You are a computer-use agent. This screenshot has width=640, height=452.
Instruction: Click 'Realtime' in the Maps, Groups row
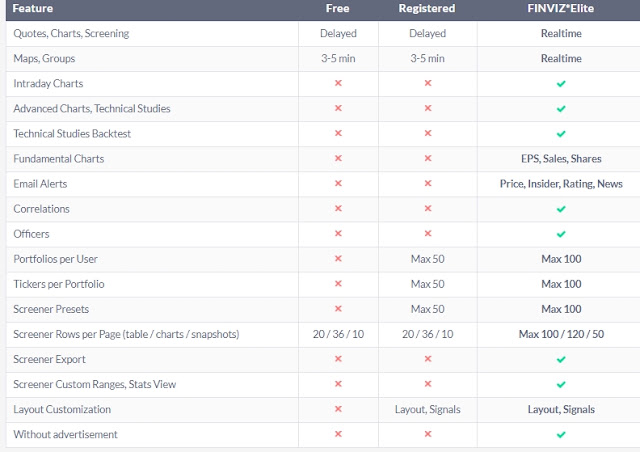point(561,58)
